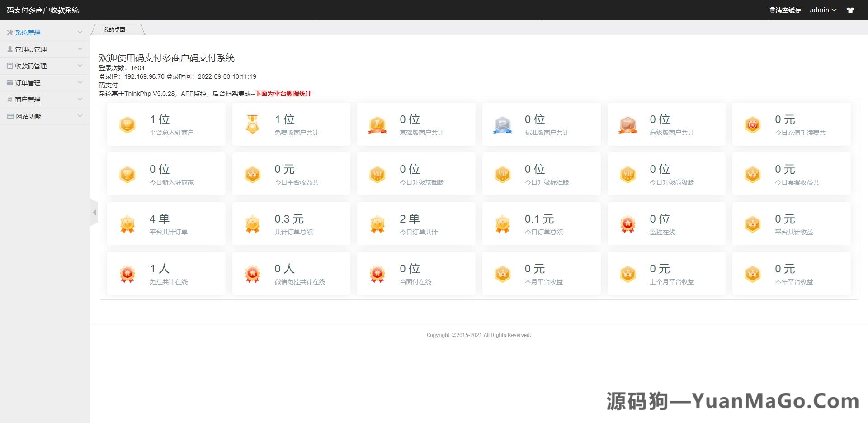This screenshot has width=868, height=423.
Task: Open the 商户管理 sidebar menu
Action: (27, 99)
